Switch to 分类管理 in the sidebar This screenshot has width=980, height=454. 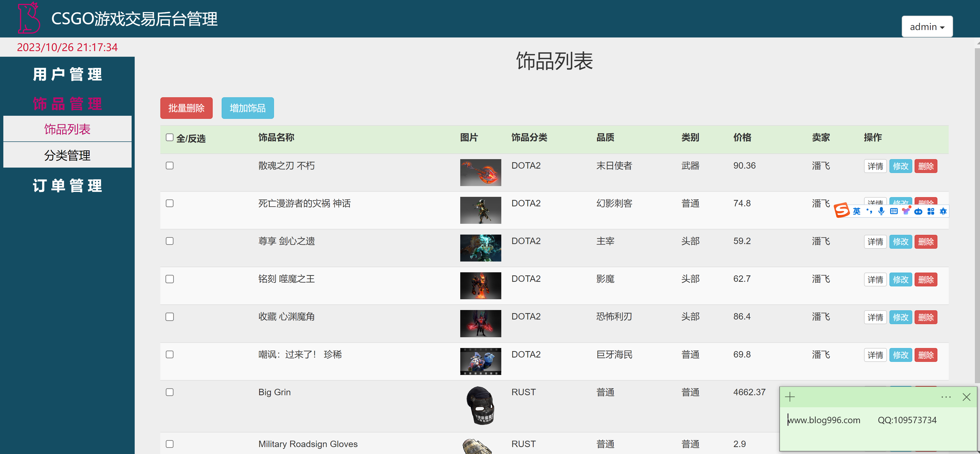point(67,155)
